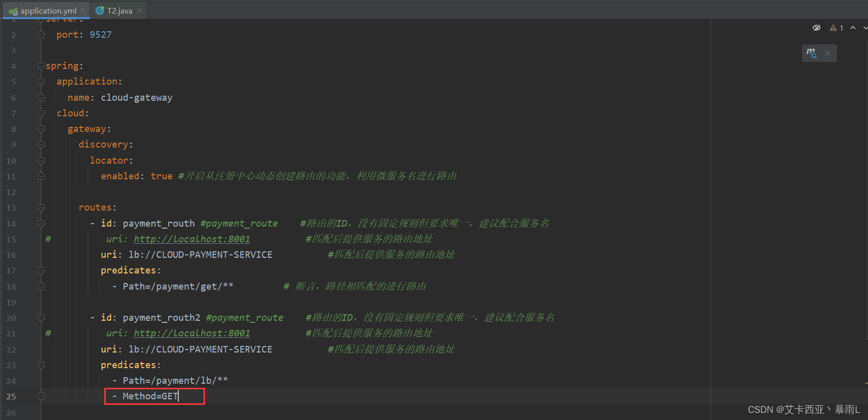Click lb://CLOUD-PAYMENT-SERVICE on line 16
868x420 pixels.
(200, 255)
